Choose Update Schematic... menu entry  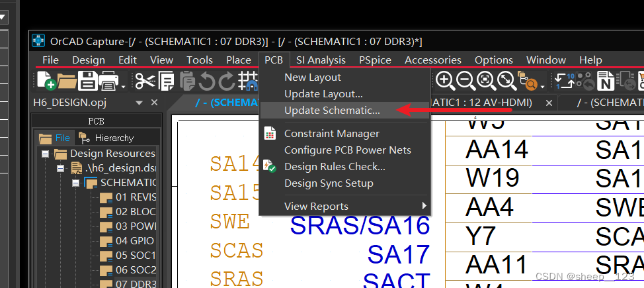[x=345, y=111]
